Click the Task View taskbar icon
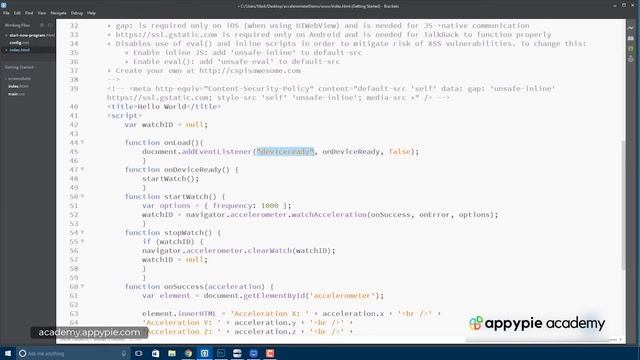640x360 pixels. click(x=139, y=353)
